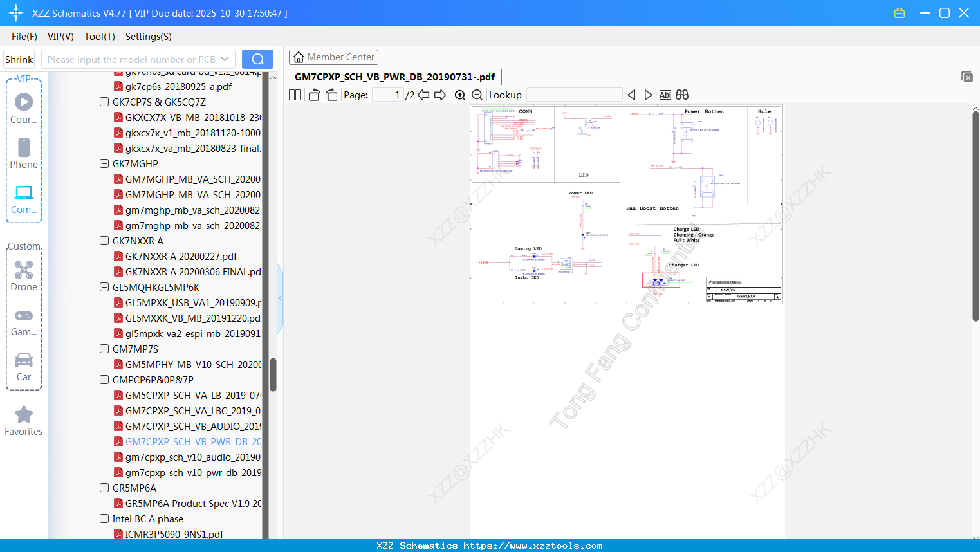Image resolution: width=980 pixels, height=552 pixels.
Task: Open GM7CPXP_SCH_VB_AUDIO file
Action: [x=193, y=426]
